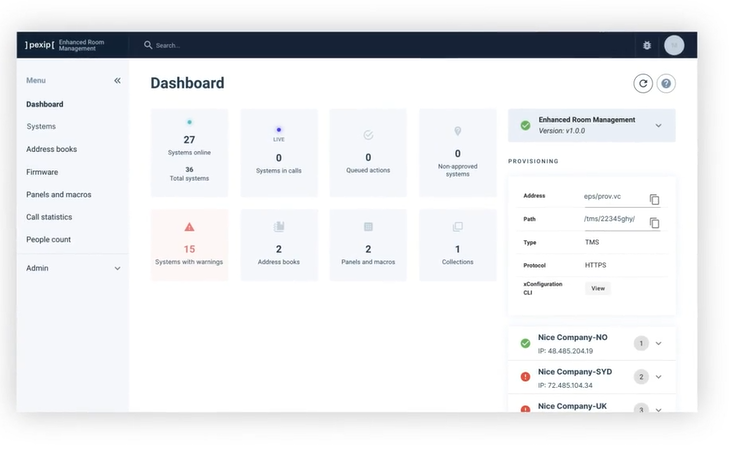This screenshot has height=460, width=736.
Task: Go to Systems in the side menu
Action: pos(41,126)
